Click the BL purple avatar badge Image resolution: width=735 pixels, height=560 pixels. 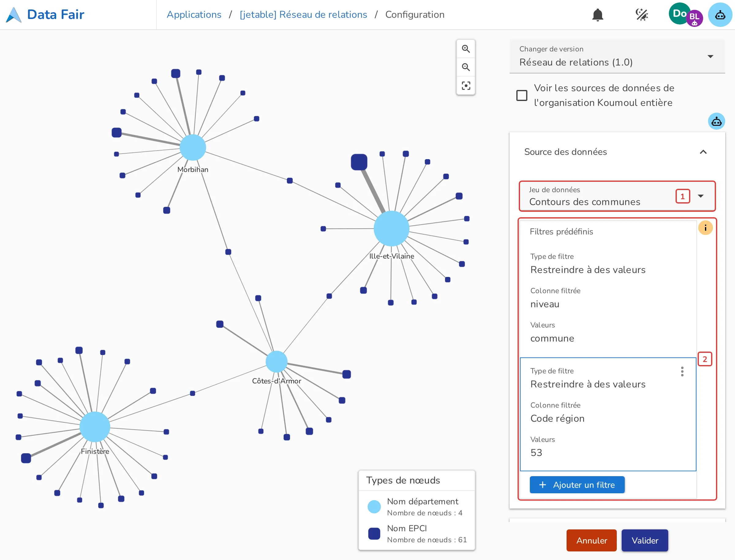pyautogui.click(x=694, y=18)
